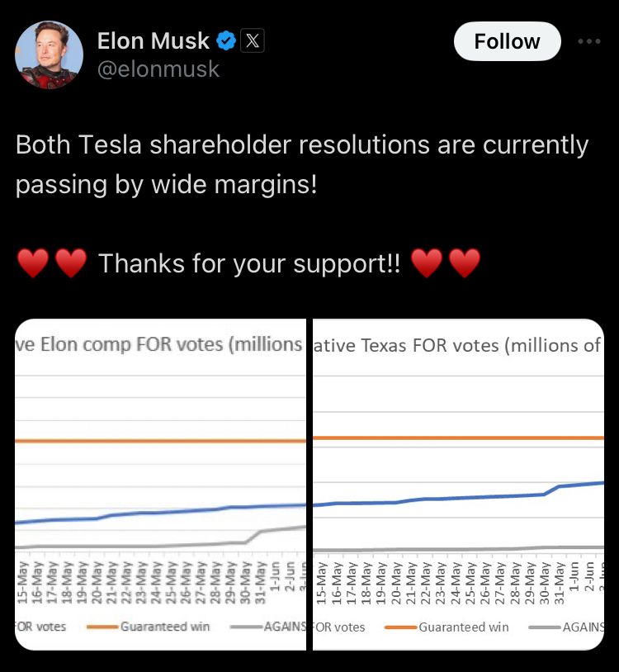Click the first red heart emoji

click(33, 263)
